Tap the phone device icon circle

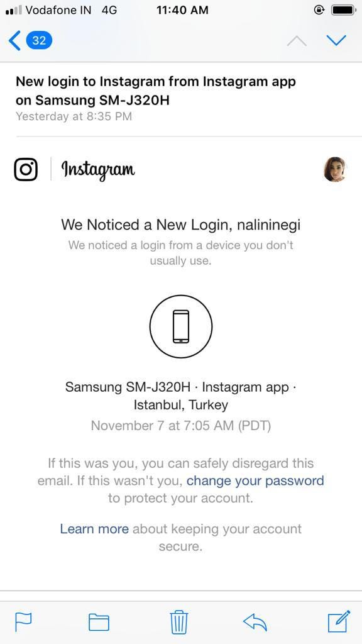coord(181,326)
